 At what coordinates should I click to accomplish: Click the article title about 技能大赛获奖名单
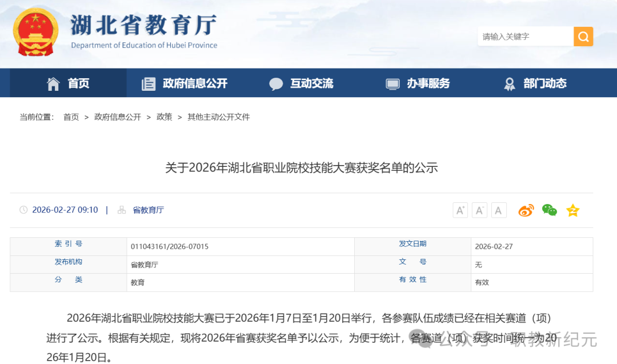(302, 167)
